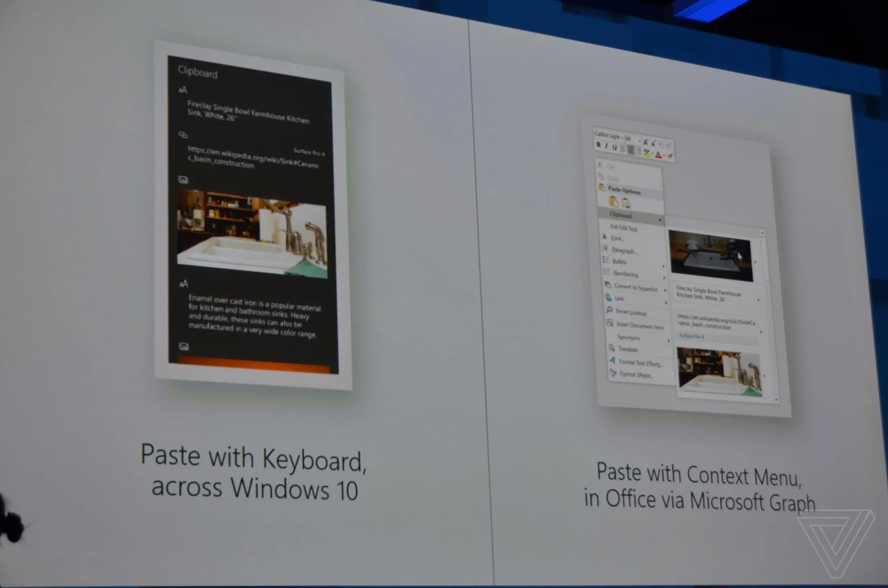Toggle Underline in the mini toolbar

615,148
